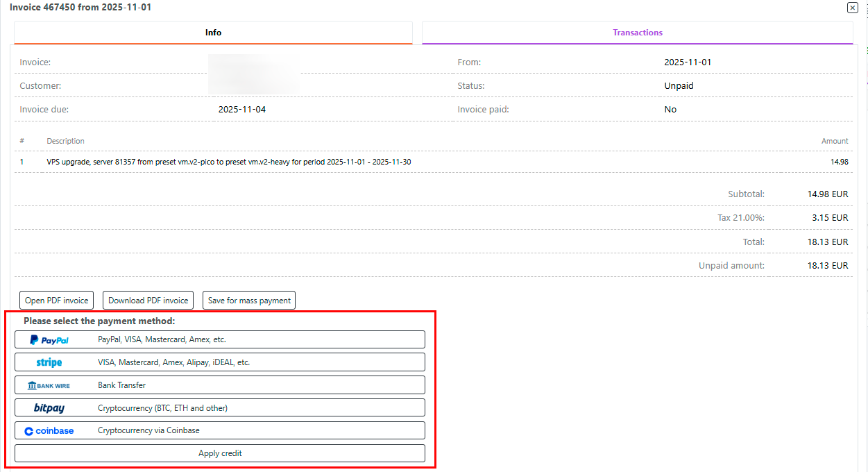Click the Description column header
868x472 pixels.
(x=65, y=141)
